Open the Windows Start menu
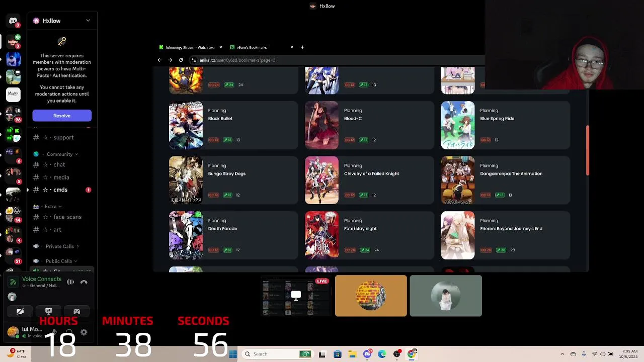This screenshot has height=362, width=644. (x=232, y=354)
